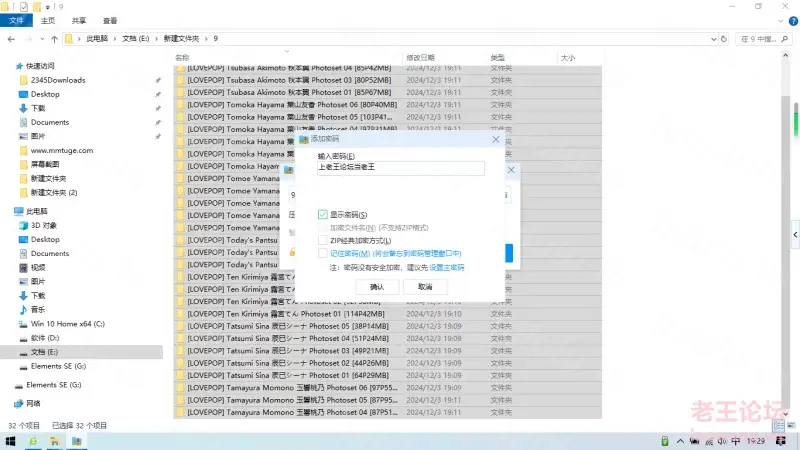
Task: Select the 3D 对象 sidebar item
Action: (43, 226)
